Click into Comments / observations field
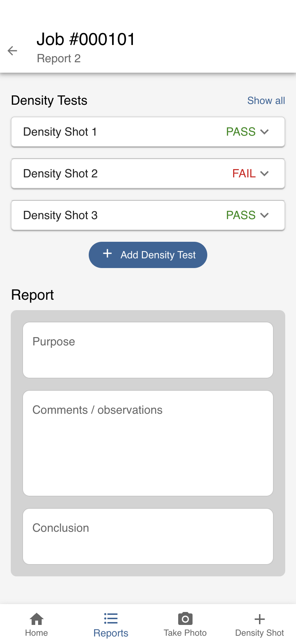The width and height of the screenshot is (296, 644). point(148,443)
